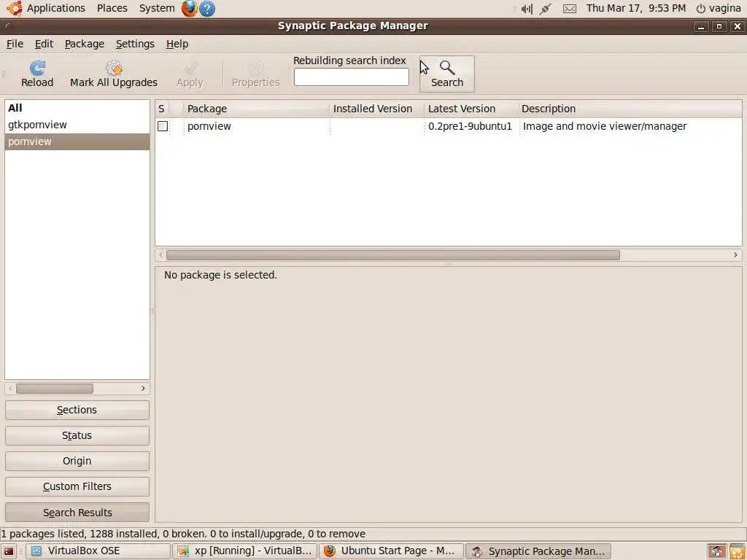Open the File menu
Viewport: 747px width, 560px height.
15,44
